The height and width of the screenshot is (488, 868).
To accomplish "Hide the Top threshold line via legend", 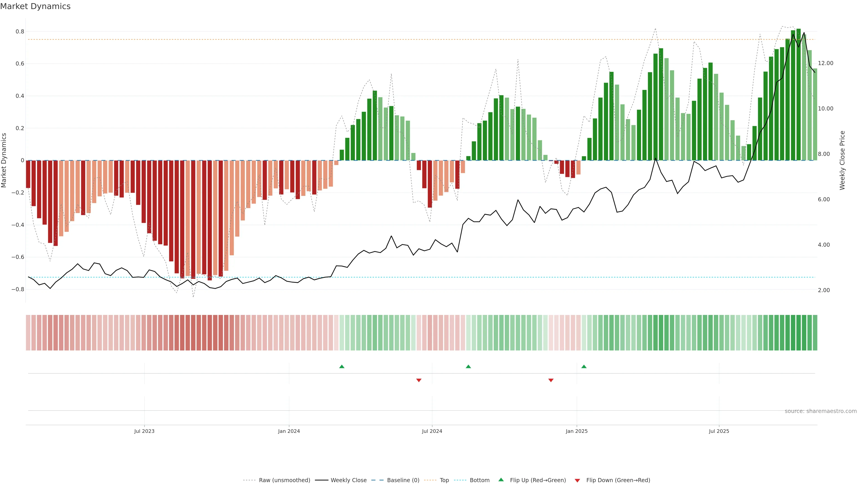I will click(x=444, y=480).
